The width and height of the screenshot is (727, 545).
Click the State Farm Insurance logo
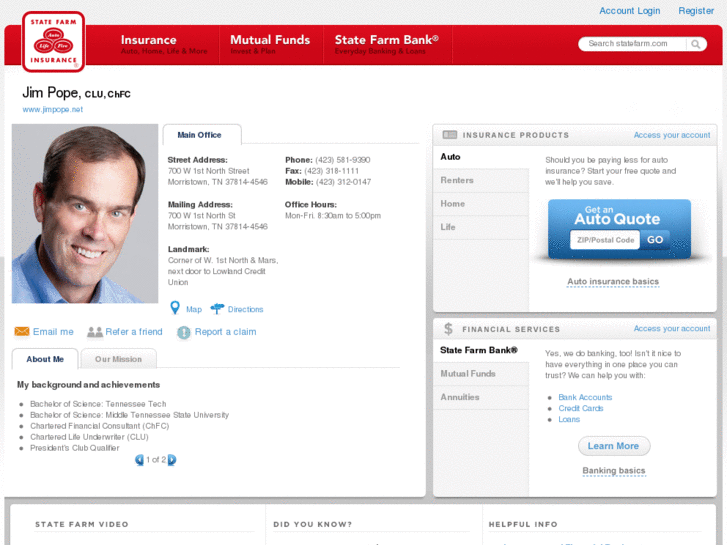tap(53, 42)
